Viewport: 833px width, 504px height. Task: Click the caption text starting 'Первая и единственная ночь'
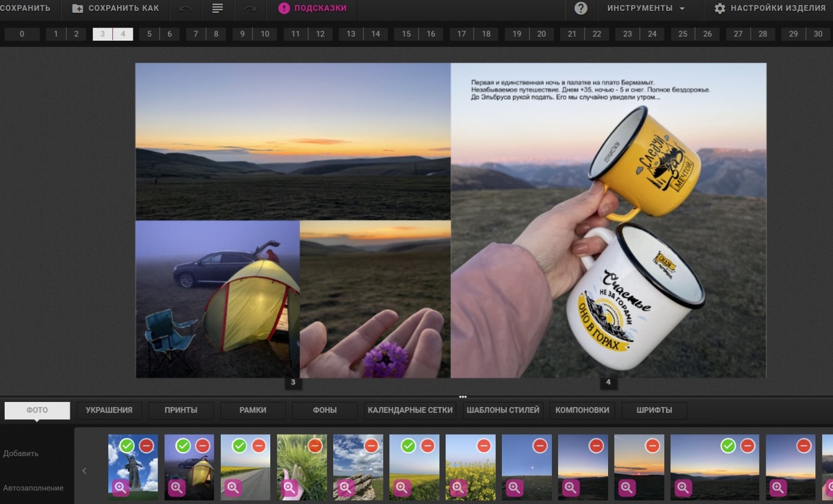pyautogui.click(x=591, y=90)
